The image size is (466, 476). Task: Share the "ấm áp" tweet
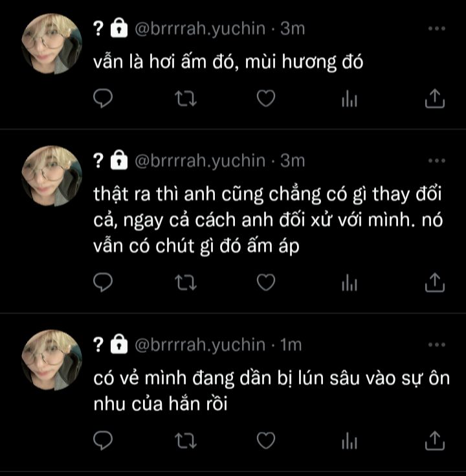coord(434,282)
